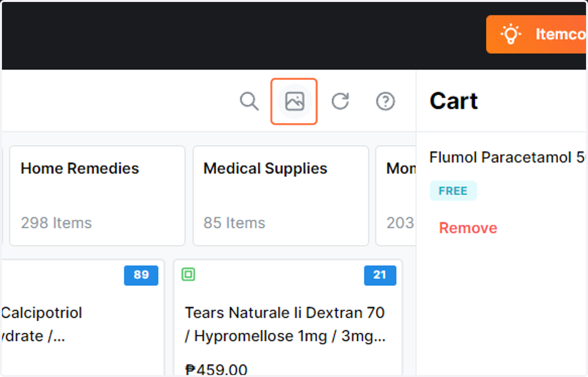The height and width of the screenshot is (377, 588).
Task: Click the refresh items icon
Action: click(340, 101)
